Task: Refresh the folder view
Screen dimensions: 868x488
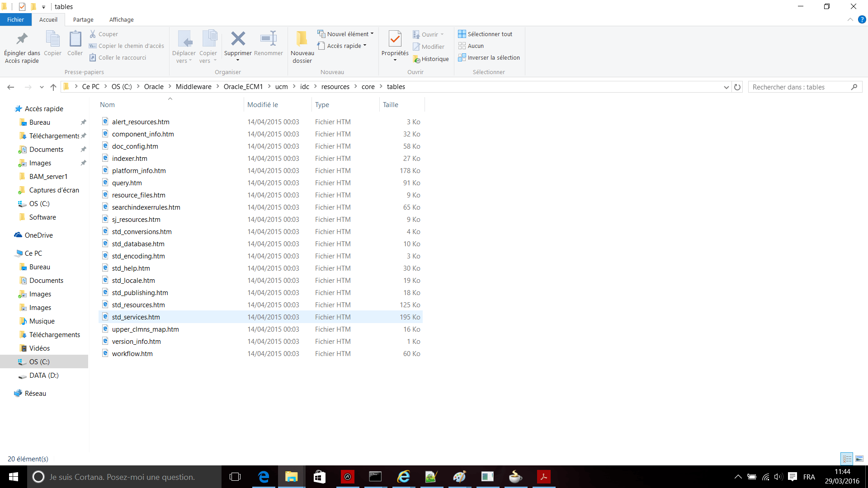Action: pyautogui.click(x=737, y=87)
